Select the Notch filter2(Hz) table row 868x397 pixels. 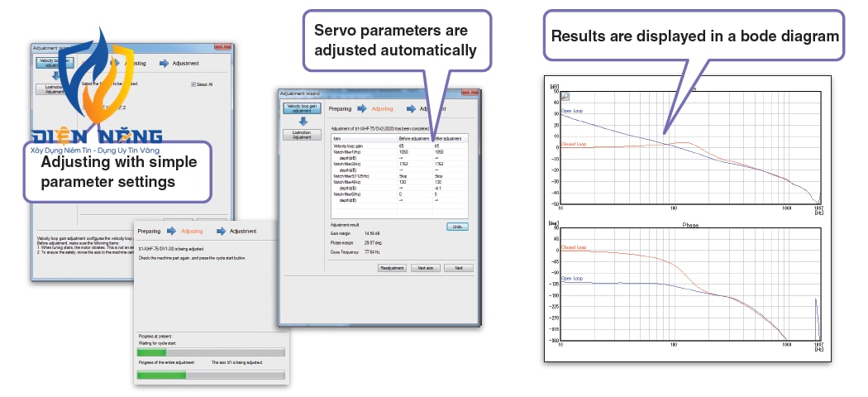pyautogui.click(x=399, y=164)
